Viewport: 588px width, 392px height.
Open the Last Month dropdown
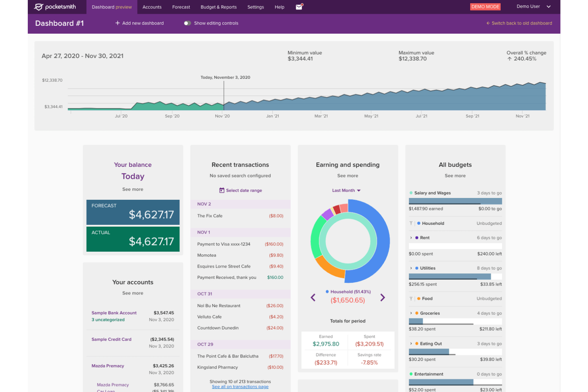pos(346,190)
